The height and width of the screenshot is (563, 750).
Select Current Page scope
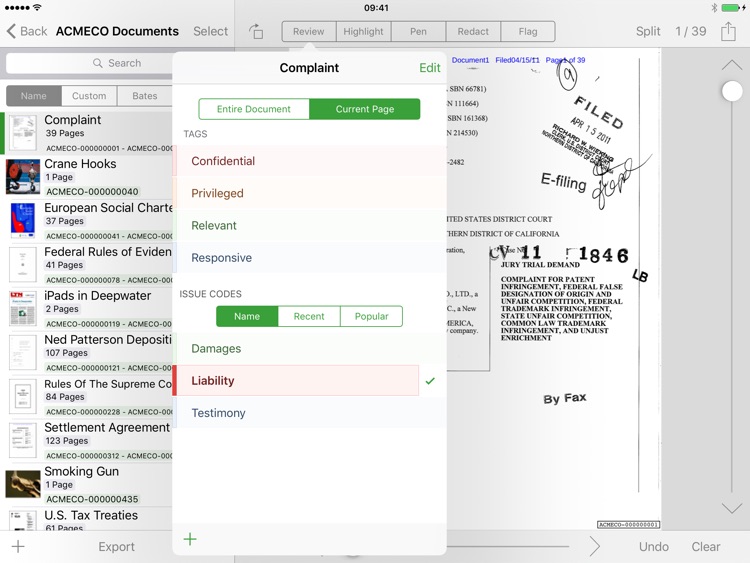[x=365, y=109]
